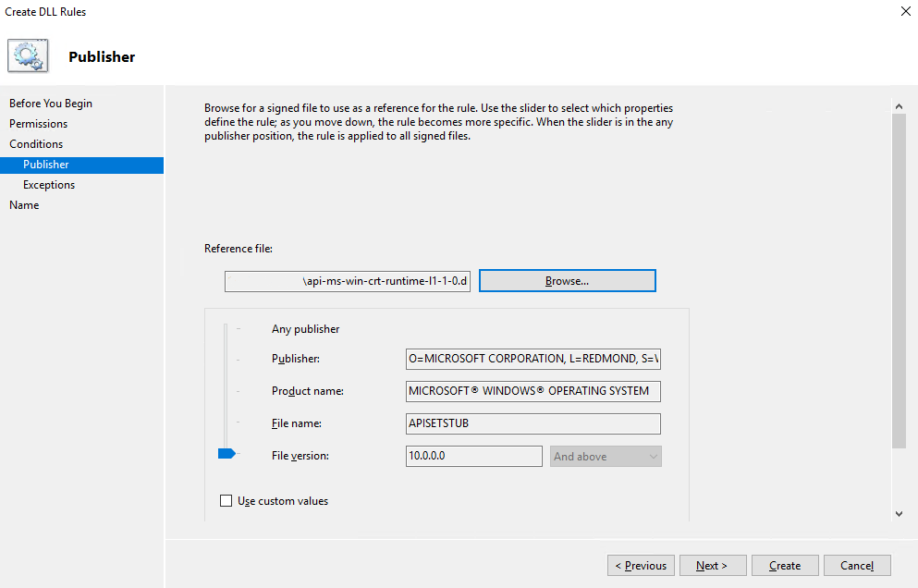The height and width of the screenshot is (588, 918).
Task: Enable the Use custom values checkbox
Action: (226, 500)
